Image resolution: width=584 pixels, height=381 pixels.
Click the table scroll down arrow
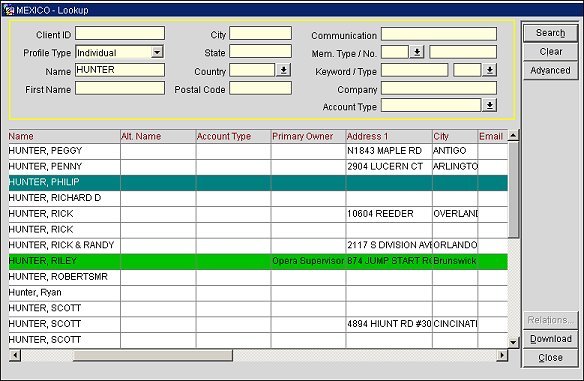[x=513, y=342]
